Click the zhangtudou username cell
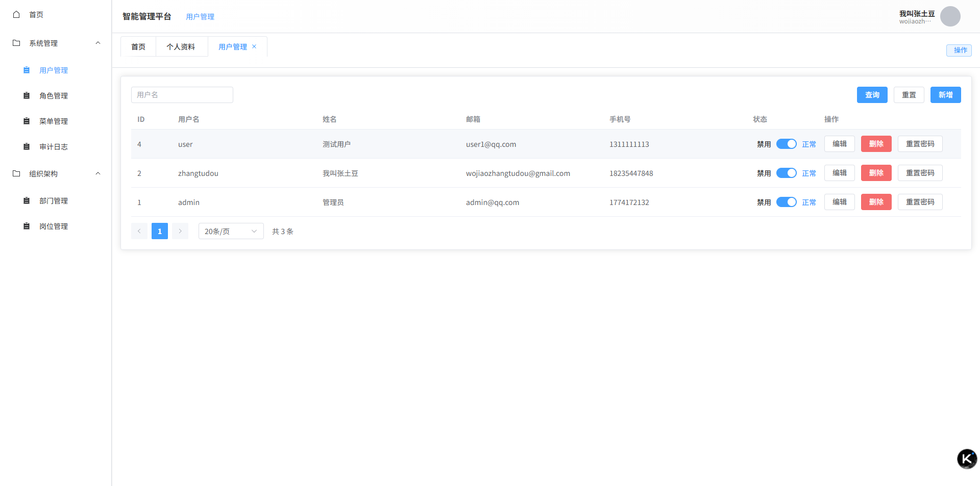980x486 pixels. [198, 173]
